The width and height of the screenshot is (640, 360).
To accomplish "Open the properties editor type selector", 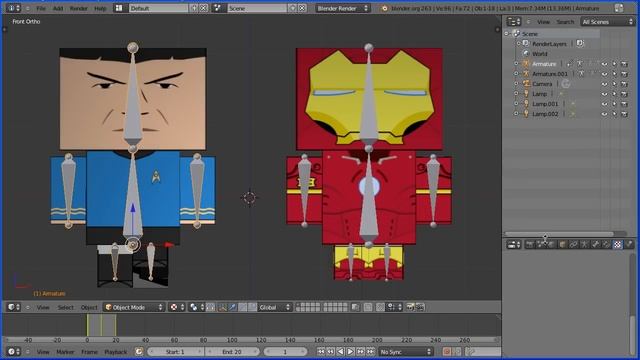I will [513, 244].
